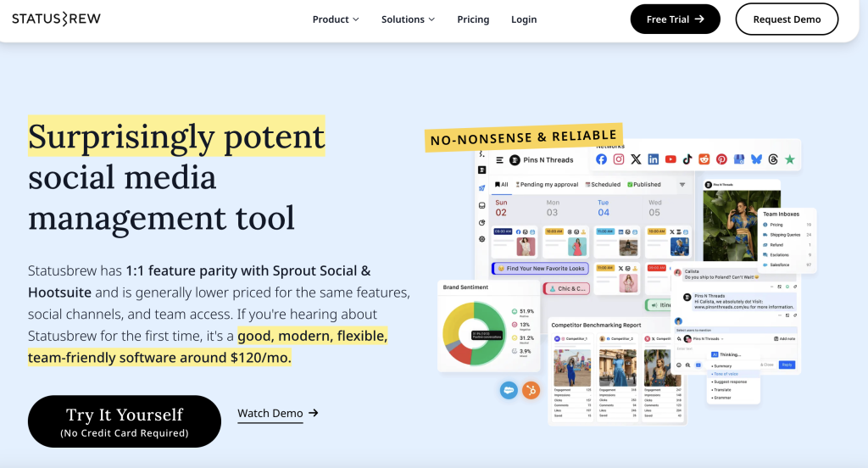Select Wed 05 in the calendar
Viewport: 868px width, 468px height.
tap(654, 209)
